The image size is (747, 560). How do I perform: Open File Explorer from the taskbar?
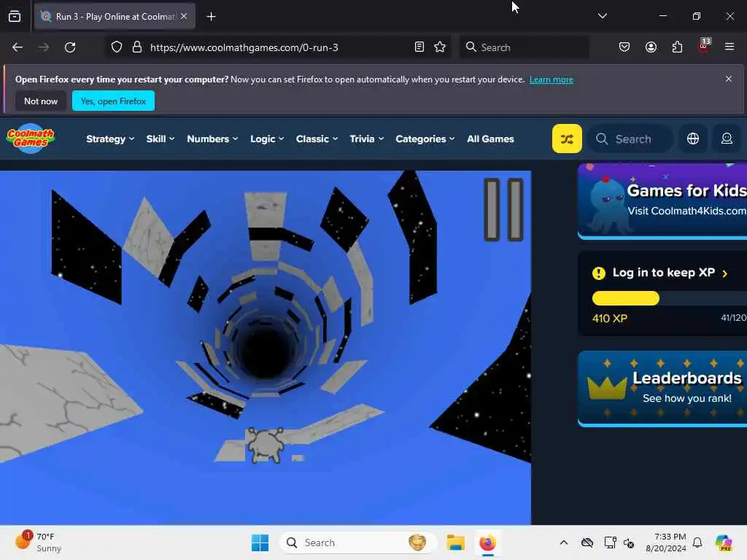455,542
